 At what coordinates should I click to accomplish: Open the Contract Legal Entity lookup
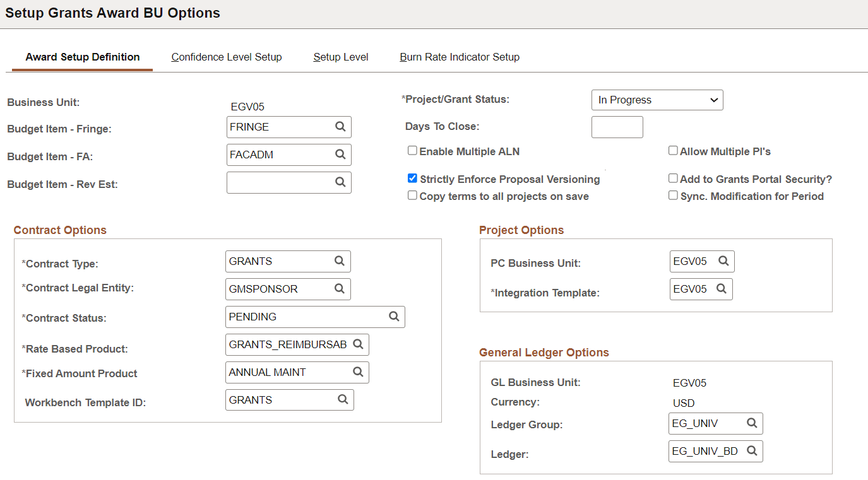(340, 289)
